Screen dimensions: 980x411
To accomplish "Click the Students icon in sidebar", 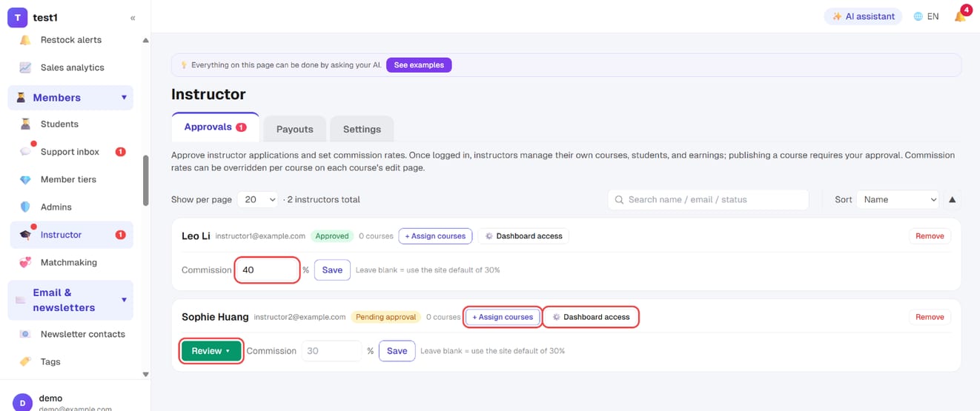I will click(25, 124).
